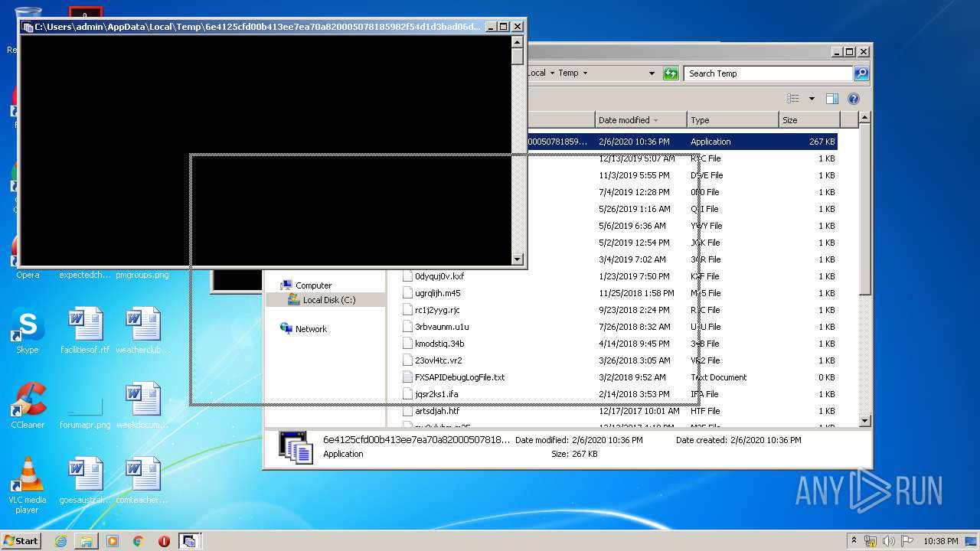Click Windows Media Player taskbar icon
Screen dimensions: 980x551
pos(113,541)
